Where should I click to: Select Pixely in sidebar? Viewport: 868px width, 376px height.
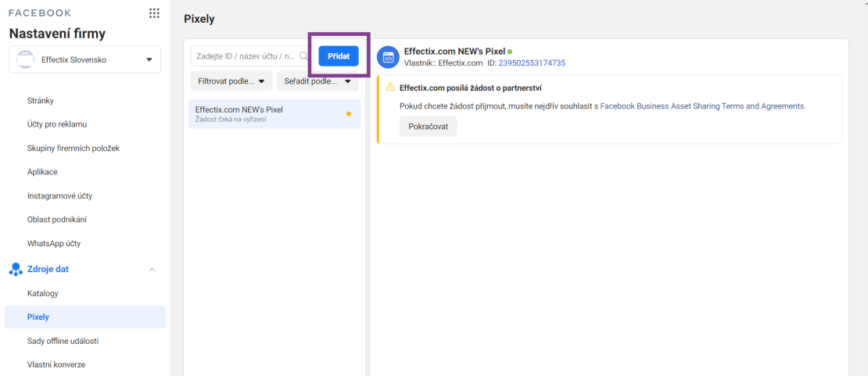84,317
